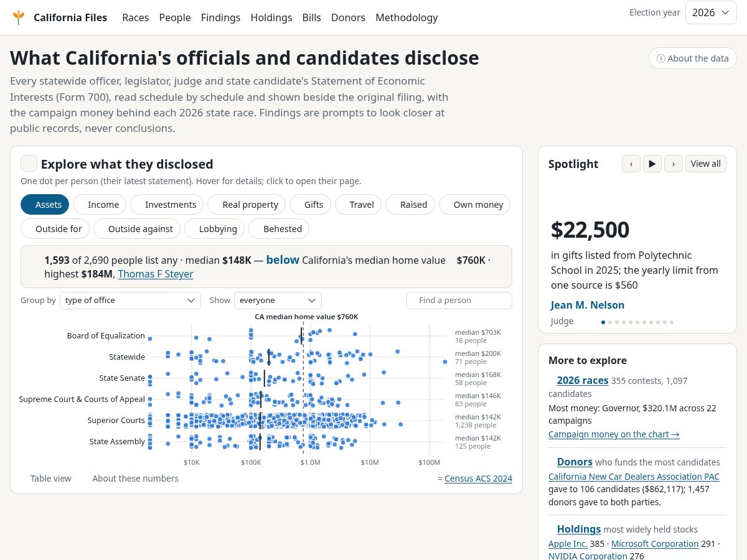Select the Travel metric pill

tap(358, 204)
